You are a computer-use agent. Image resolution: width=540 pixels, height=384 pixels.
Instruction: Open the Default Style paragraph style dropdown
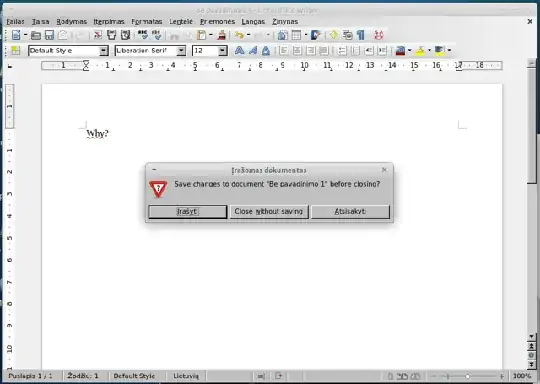(104, 51)
